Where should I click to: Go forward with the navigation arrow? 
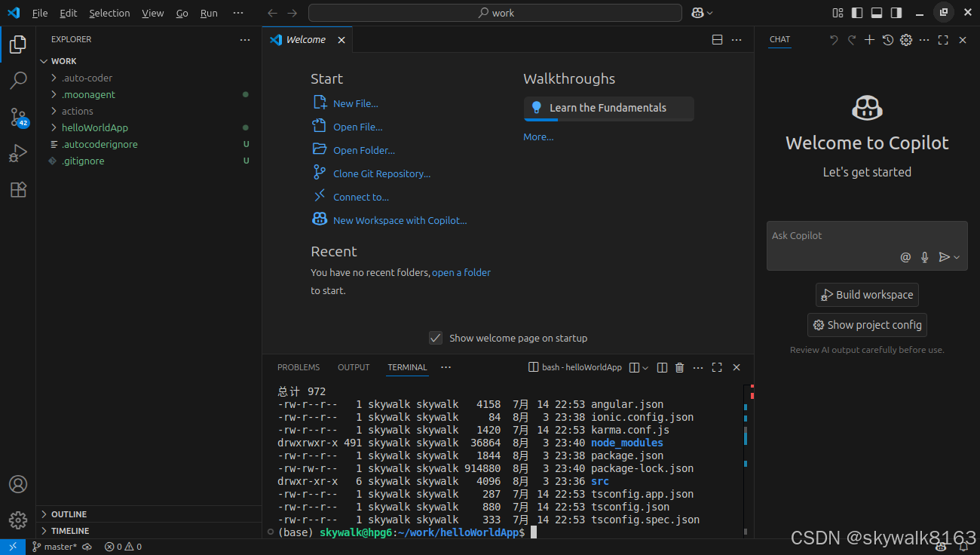tap(292, 13)
